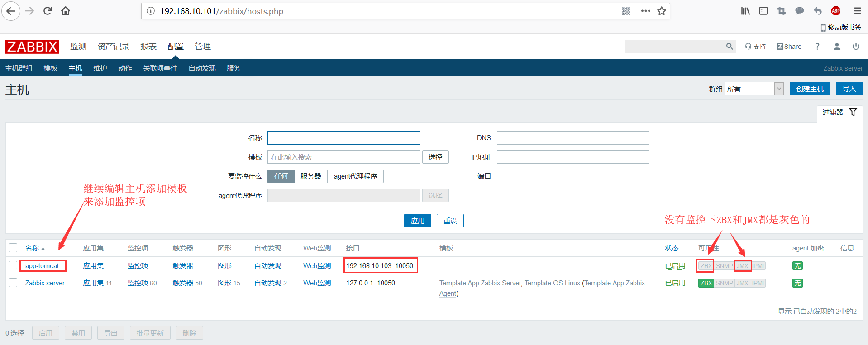The height and width of the screenshot is (345, 868).
Task: Click the grey JMX badge for app-tomcat
Action: pos(743,266)
